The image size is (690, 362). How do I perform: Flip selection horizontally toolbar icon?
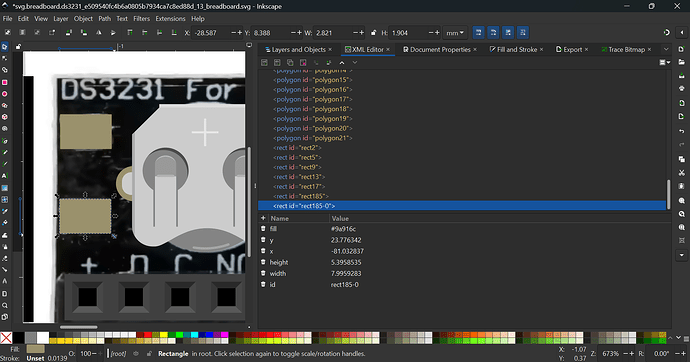click(99, 33)
